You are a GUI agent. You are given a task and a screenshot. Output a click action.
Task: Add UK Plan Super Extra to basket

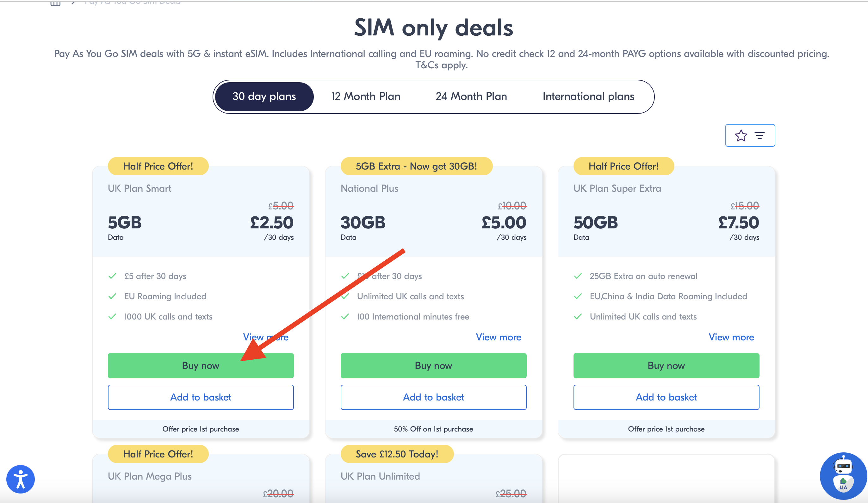pyautogui.click(x=666, y=397)
